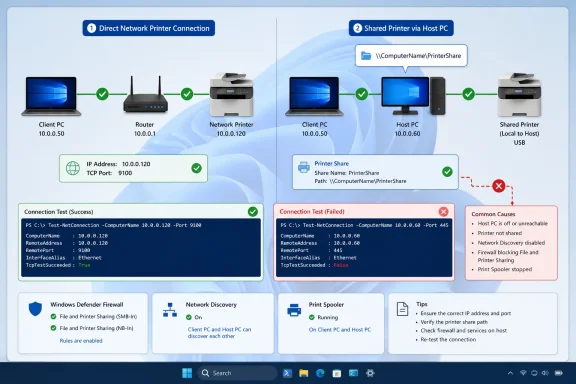This screenshot has height=384, width=576.
Task: Click the checkmark between Client PC and Router
Action: 102,94
